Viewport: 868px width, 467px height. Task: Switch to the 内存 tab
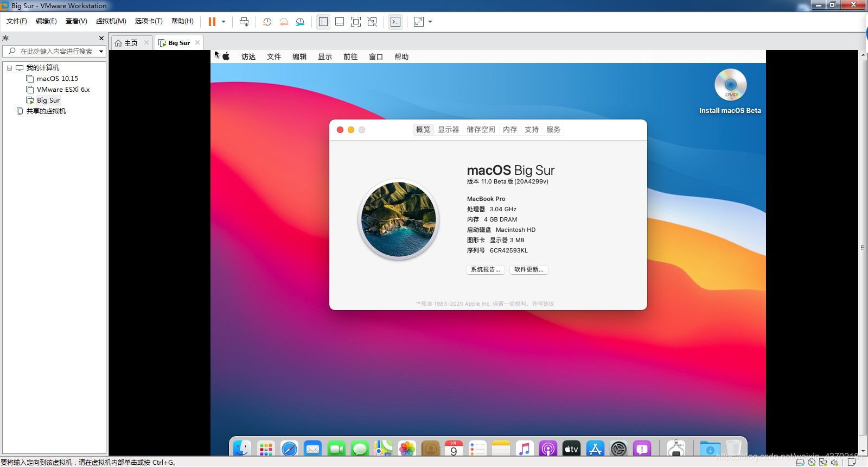tap(510, 130)
